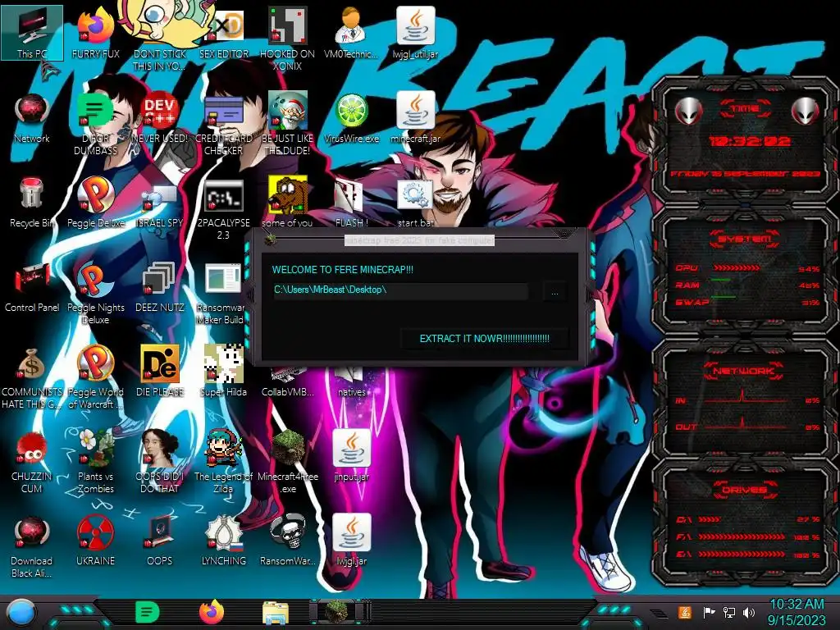Viewport: 840px width, 630px height.
Task: Select the UKRAINE radiation icon
Action: [x=95, y=541]
